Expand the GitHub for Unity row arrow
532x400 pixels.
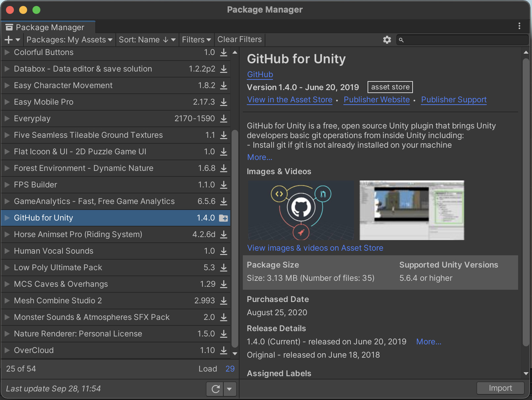pos(7,218)
